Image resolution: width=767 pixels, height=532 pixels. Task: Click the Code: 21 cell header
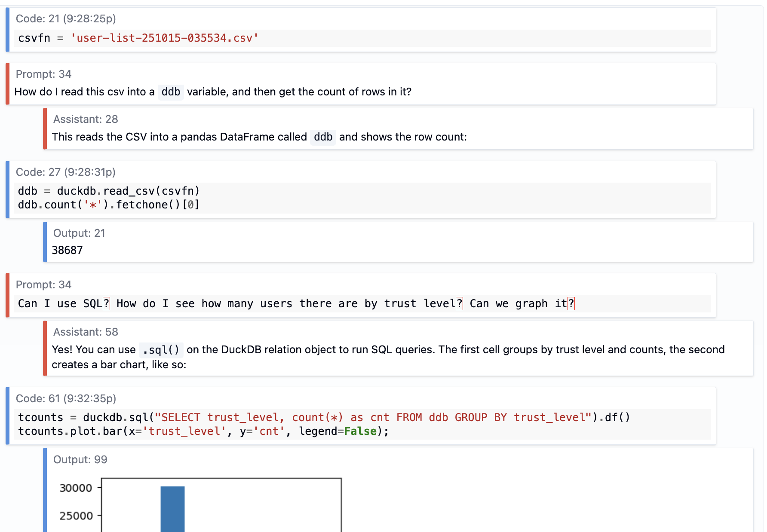66,19
